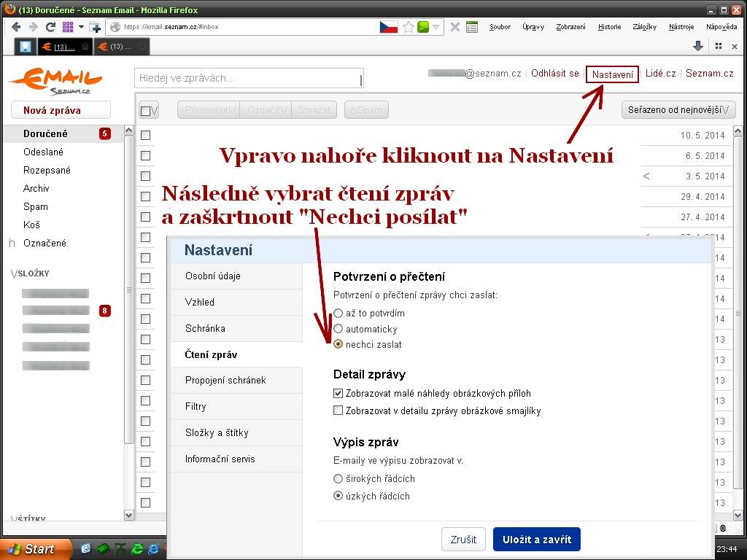Image resolution: width=747 pixels, height=560 pixels.
Task: Open the address bar dropdown arrow
Action: (x=436, y=27)
